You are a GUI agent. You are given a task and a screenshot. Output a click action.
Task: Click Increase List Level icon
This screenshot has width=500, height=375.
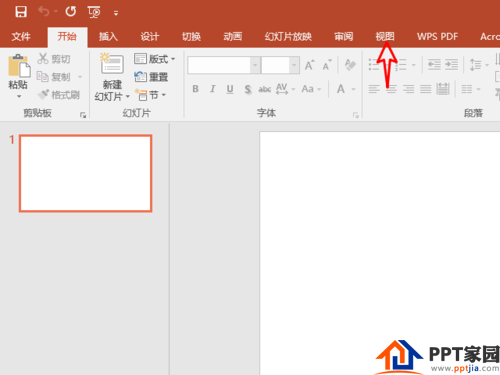pos(451,65)
